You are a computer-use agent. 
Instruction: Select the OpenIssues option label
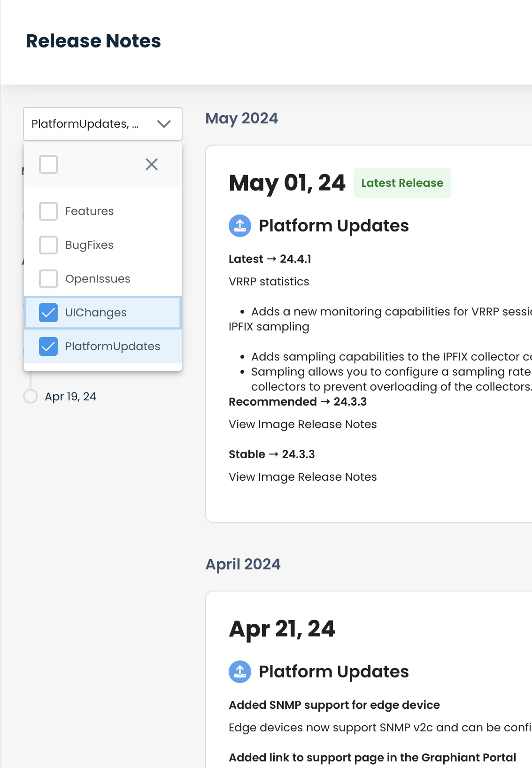98,279
